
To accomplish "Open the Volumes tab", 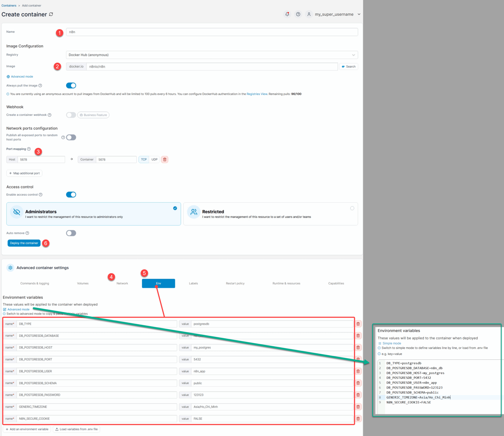I will [83, 283].
